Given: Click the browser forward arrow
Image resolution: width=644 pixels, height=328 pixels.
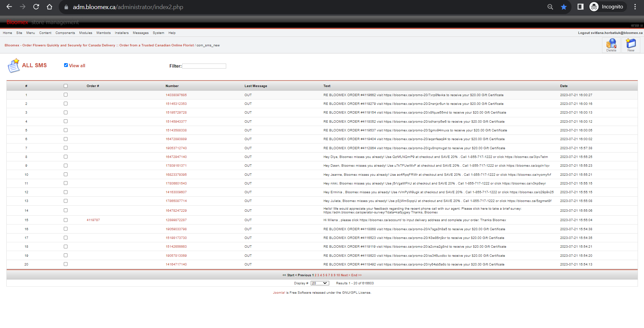Looking at the screenshot, I should (x=22, y=7).
